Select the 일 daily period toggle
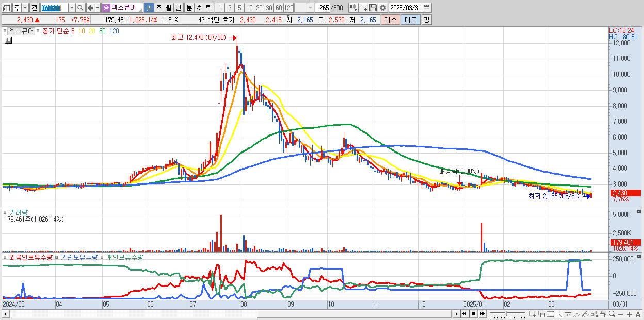The image size is (644, 320). coord(149,8)
